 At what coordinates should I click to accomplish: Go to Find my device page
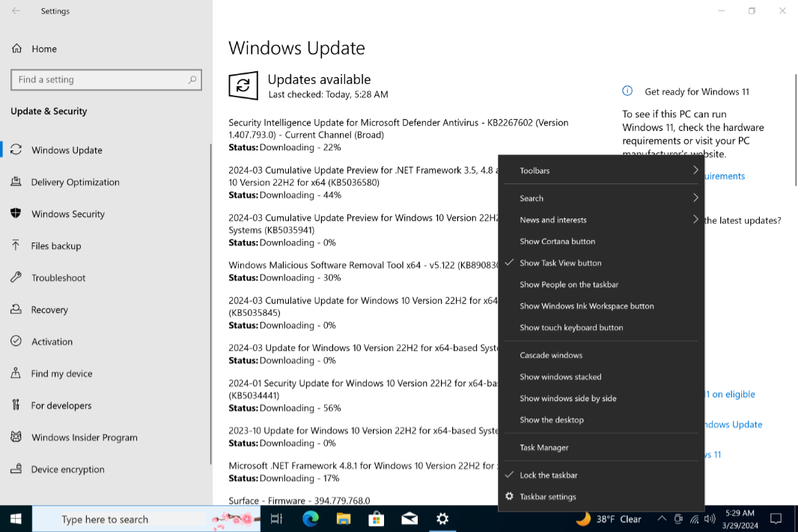coord(61,373)
